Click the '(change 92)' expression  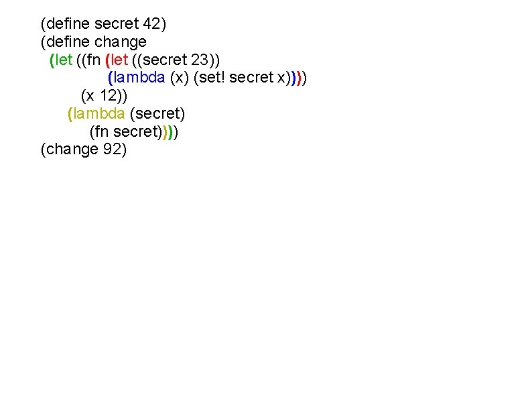pyautogui.click(x=83, y=150)
